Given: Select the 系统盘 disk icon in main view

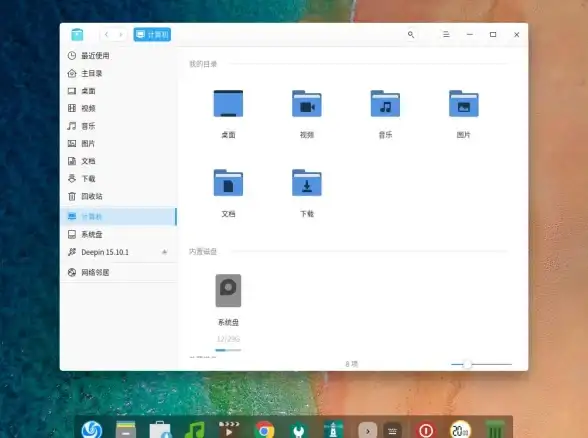Looking at the screenshot, I should [228, 291].
